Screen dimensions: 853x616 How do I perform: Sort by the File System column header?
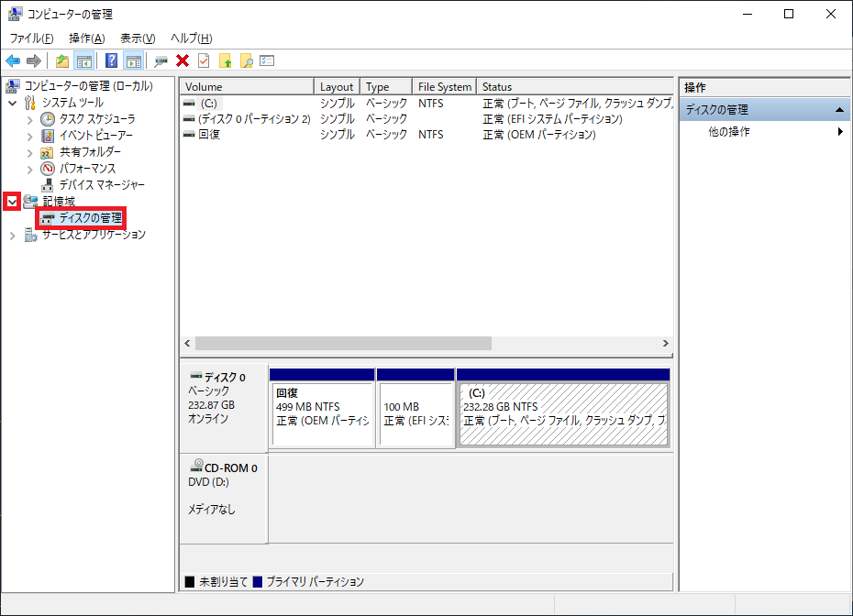click(x=444, y=87)
